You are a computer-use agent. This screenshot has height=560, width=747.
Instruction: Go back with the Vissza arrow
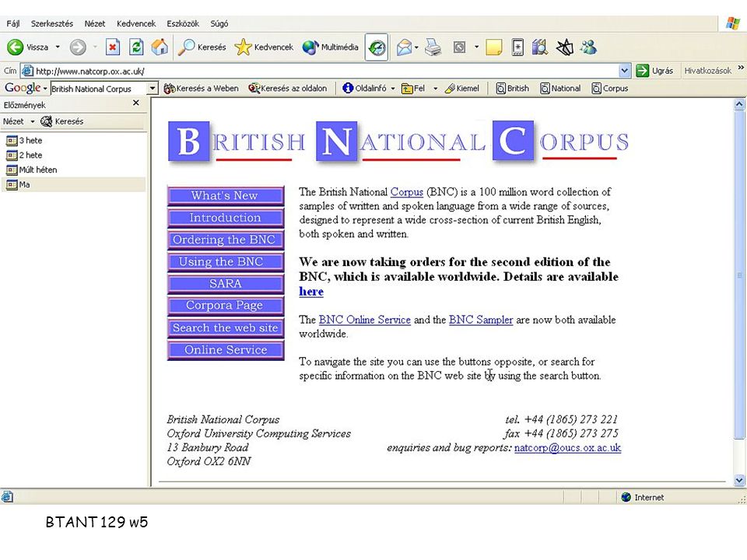[28, 47]
